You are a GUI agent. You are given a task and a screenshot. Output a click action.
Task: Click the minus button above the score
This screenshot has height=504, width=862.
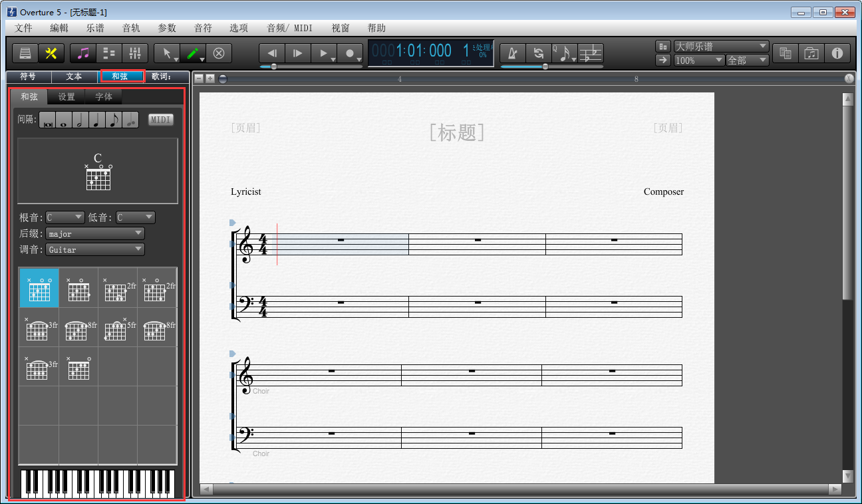[199, 78]
